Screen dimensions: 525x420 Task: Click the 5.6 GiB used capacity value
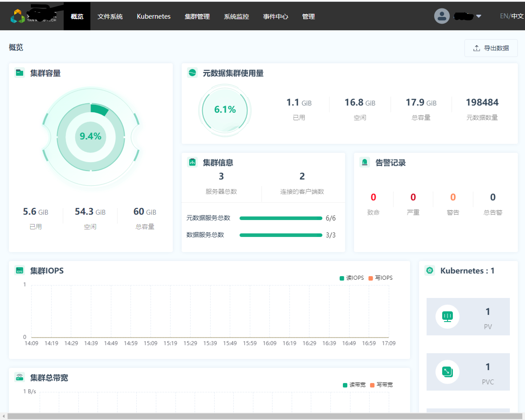[36, 212]
